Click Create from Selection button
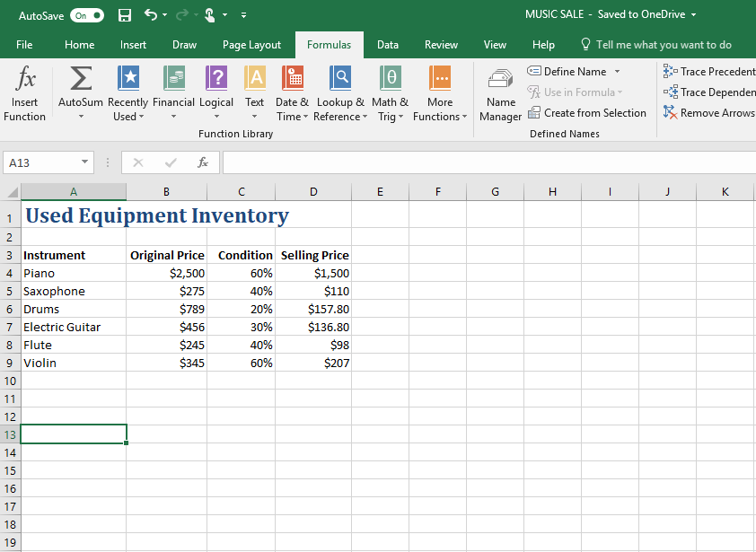 tap(586, 113)
